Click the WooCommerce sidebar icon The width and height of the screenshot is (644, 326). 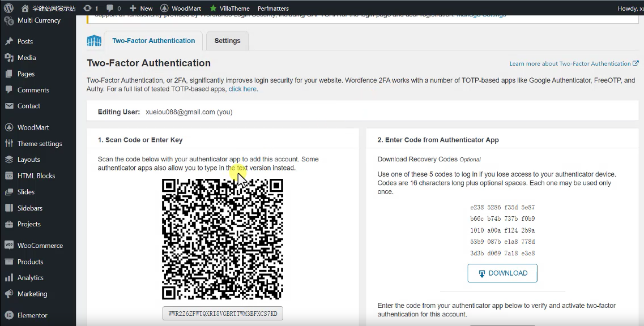tap(8, 245)
